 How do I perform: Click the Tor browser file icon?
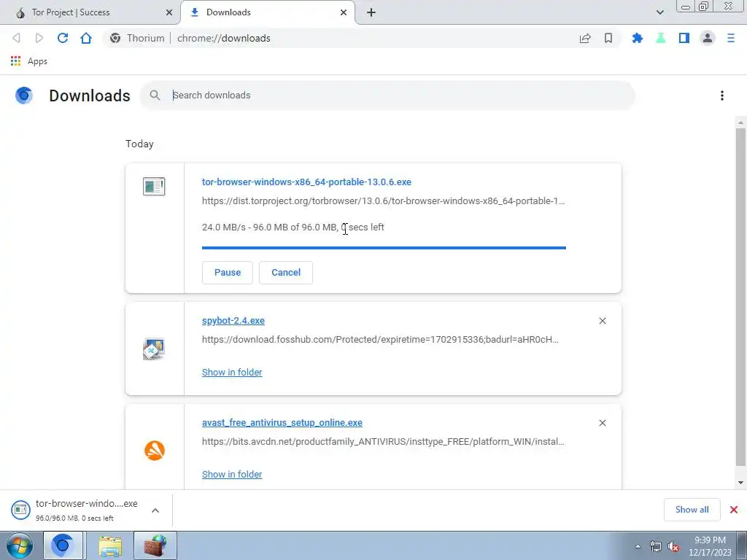tap(154, 186)
